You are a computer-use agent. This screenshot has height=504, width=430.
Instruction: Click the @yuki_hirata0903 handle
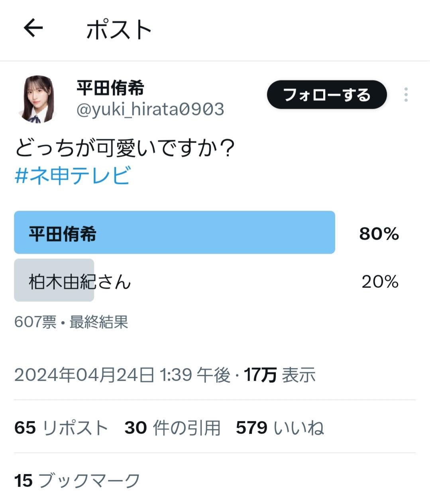pos(150,109)
